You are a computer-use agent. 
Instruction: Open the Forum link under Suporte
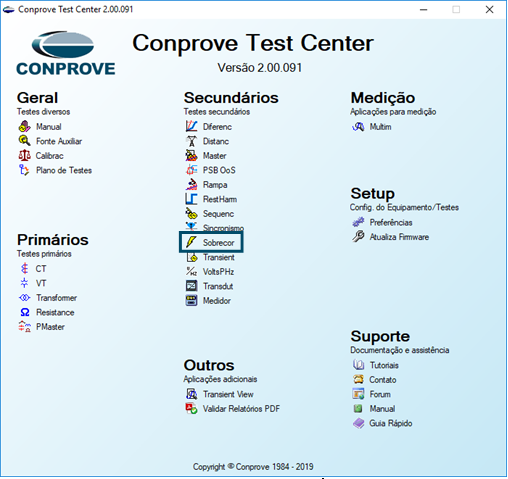pos(380,394)
